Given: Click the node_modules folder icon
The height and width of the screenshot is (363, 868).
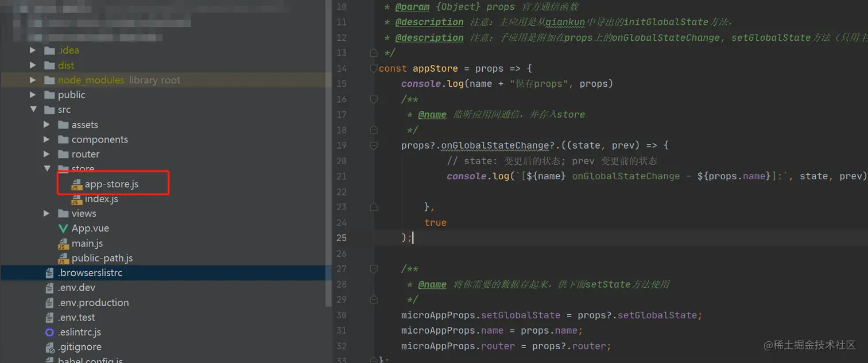Looking at the screenshot, I should 49,80.
